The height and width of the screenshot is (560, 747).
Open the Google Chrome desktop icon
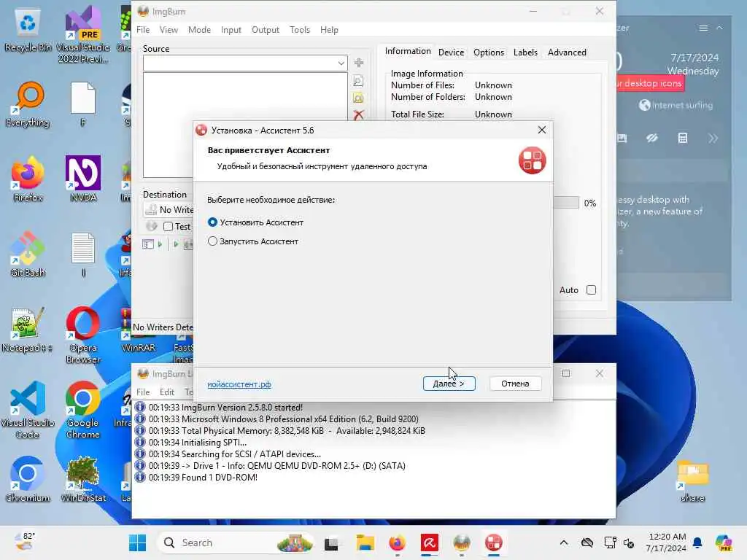click(x=83, y=410)
